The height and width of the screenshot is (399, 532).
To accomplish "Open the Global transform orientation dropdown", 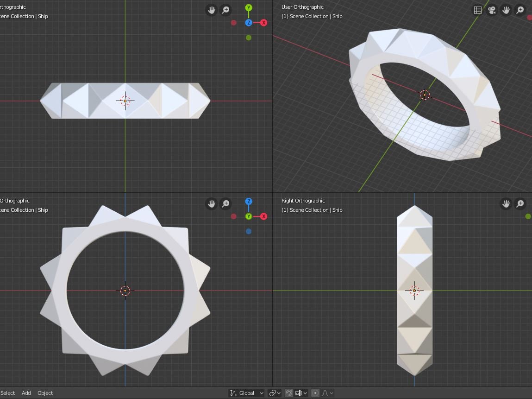I will click(x=247, y=393).
